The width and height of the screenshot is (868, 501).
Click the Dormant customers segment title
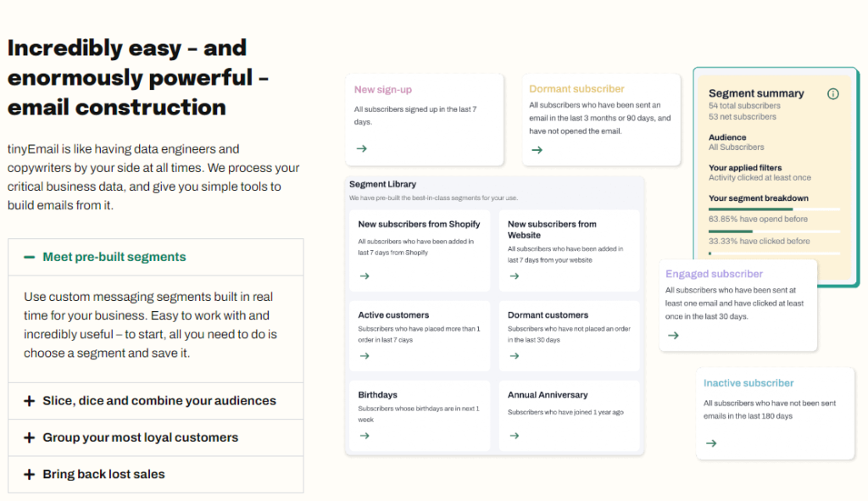pyautogui.click(x=548, y=315)
